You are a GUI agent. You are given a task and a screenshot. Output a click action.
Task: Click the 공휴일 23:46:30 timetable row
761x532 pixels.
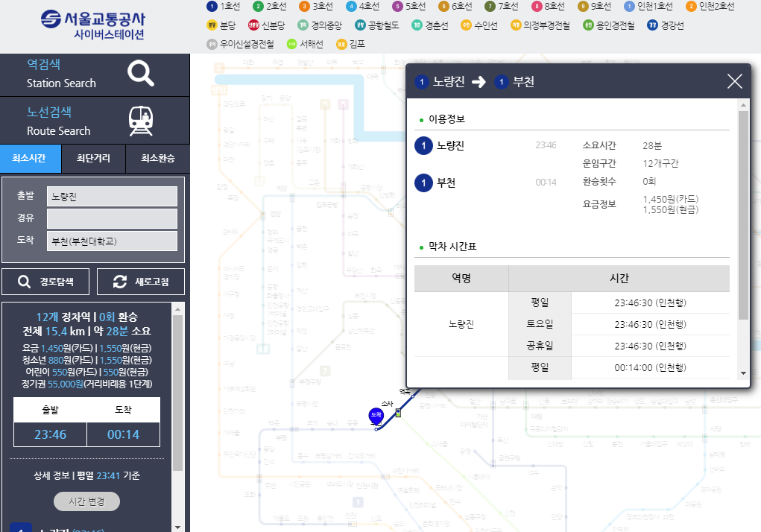click(x=619, y=346)
